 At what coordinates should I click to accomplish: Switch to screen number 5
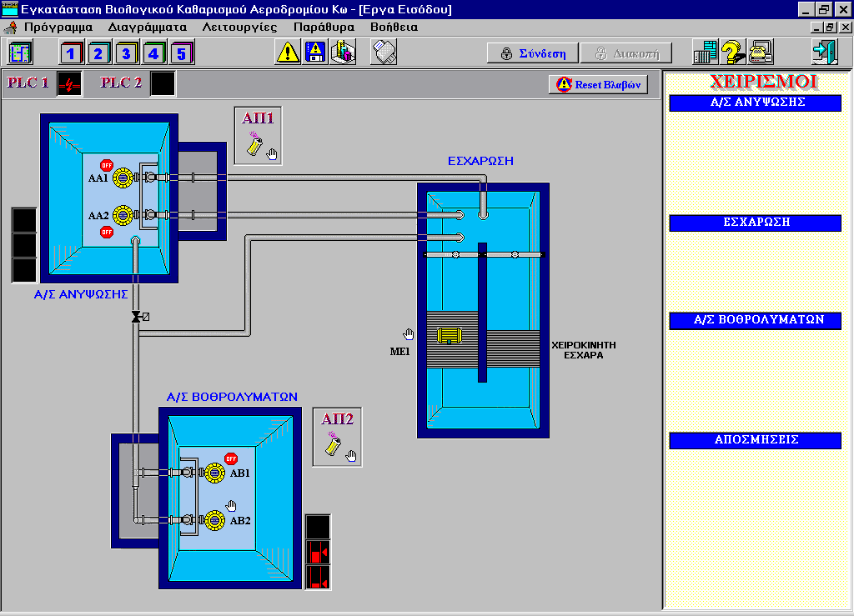click(182, 53)
